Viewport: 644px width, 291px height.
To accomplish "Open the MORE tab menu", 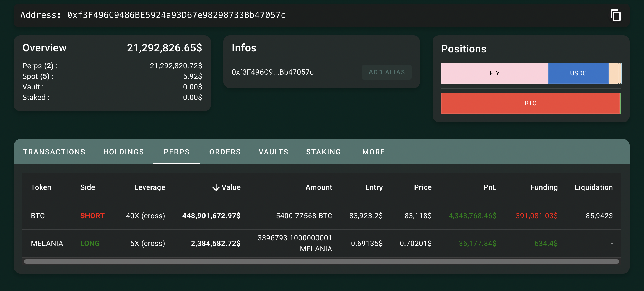I will [x=374, y=152].
